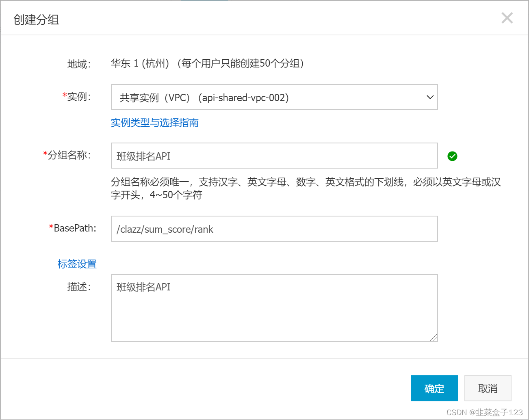Click the 描述 field label
Image resolution: width=529 pixels, height=420 pixels.
tap(79, 287)
